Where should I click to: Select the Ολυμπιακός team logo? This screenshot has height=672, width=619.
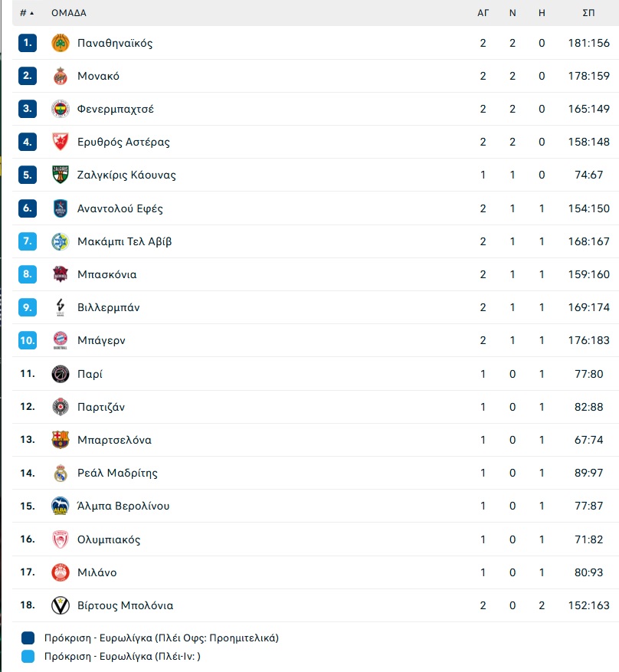pyautogui.click(x=61, y=539)
